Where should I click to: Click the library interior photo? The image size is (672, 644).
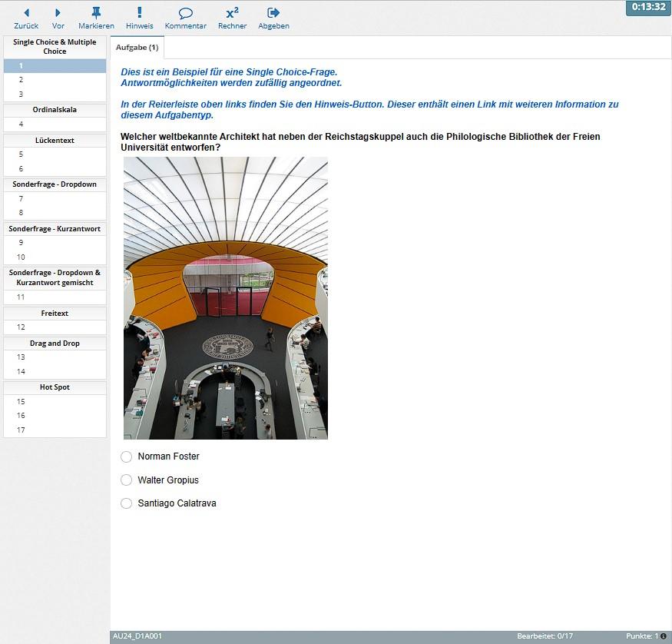tap(226, 298)
